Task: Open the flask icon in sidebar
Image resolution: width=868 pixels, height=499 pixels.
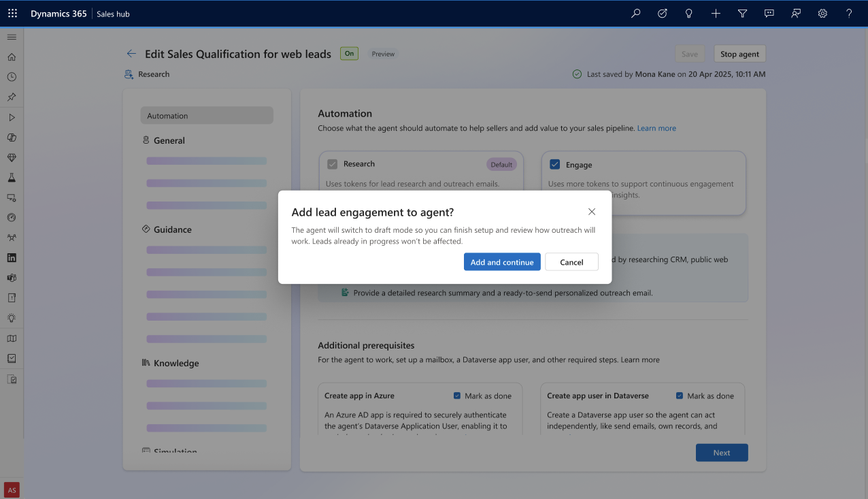Action: click(x=12, y=178)
